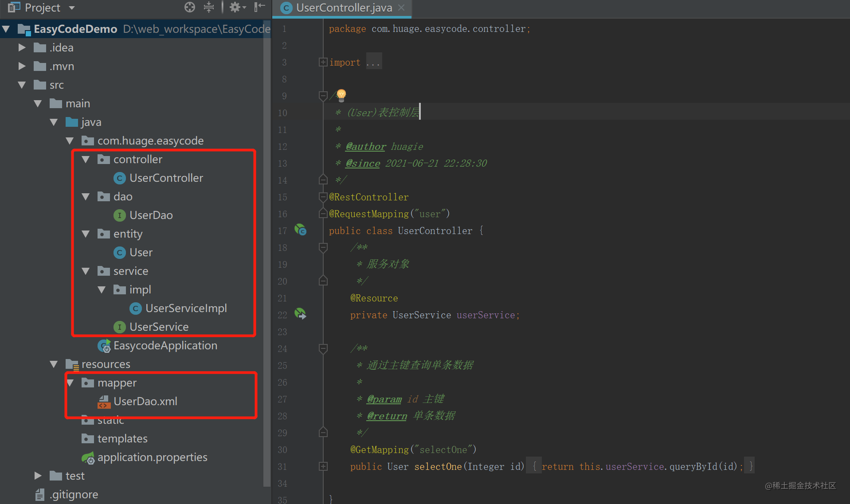Open the Project view dropdown
Viewport: 850px width, 504px height.
[x=72, y=8]
